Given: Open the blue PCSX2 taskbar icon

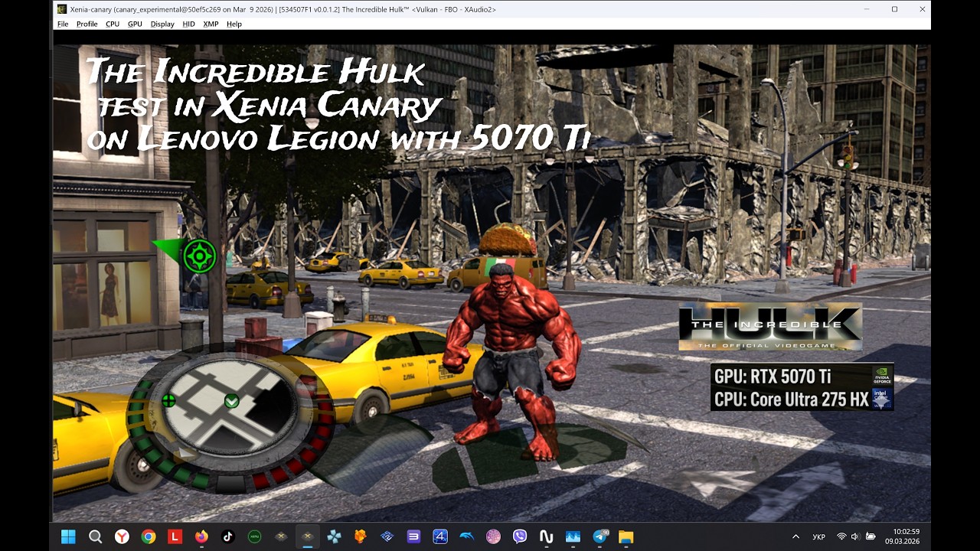Looking at the screenshot, I should tap(387, 536).
